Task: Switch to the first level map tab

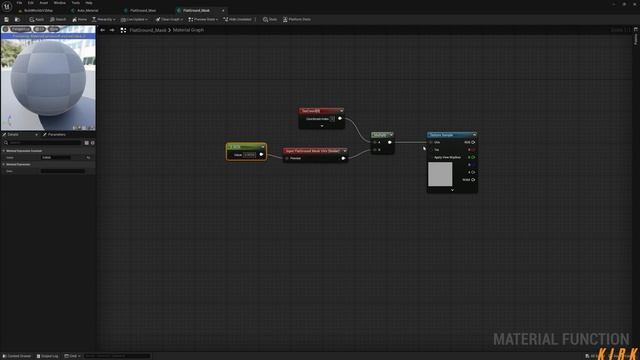Action: (36, 11)
